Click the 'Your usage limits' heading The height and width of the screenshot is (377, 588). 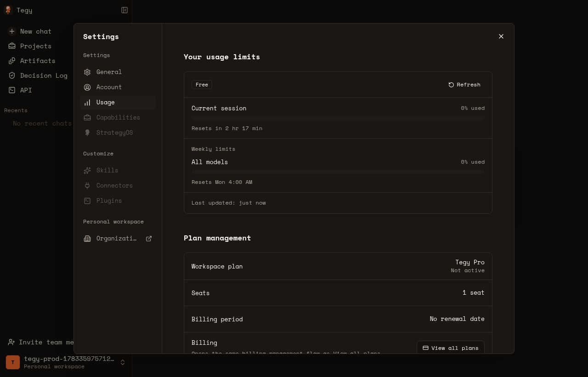coord(222,57)
